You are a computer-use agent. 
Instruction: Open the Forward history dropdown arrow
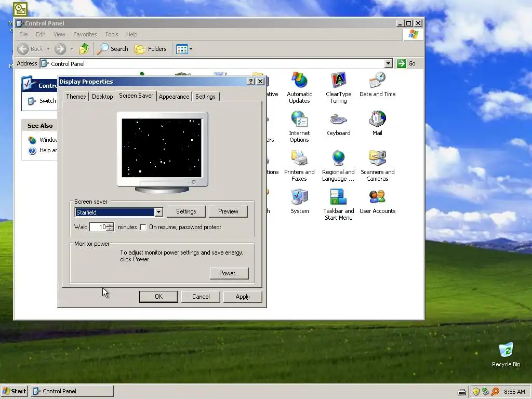coord(72,49)
